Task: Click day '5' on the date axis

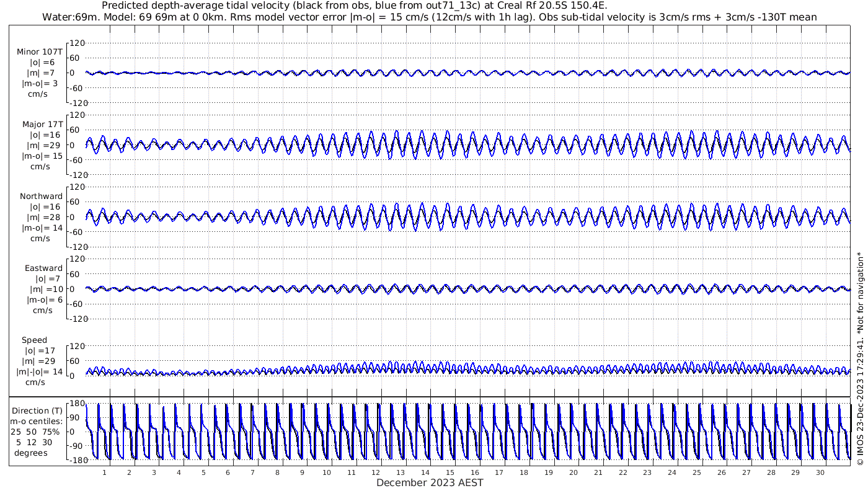Action: click(203, 473)
